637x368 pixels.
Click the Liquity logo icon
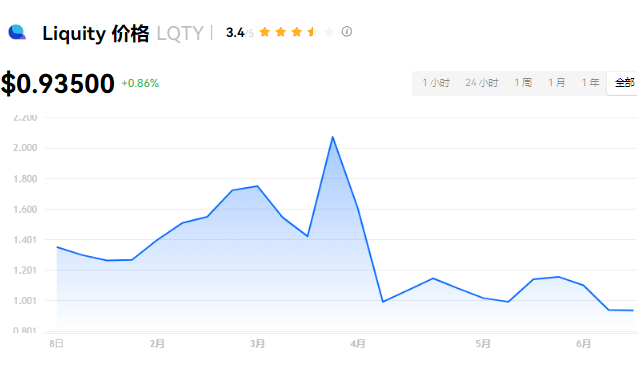(17, 32)
